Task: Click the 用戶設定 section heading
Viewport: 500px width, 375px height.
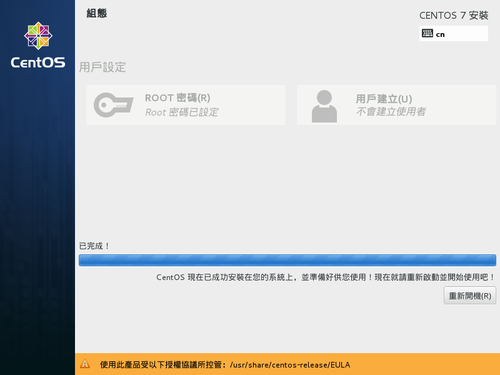Action: coord(102,67)
